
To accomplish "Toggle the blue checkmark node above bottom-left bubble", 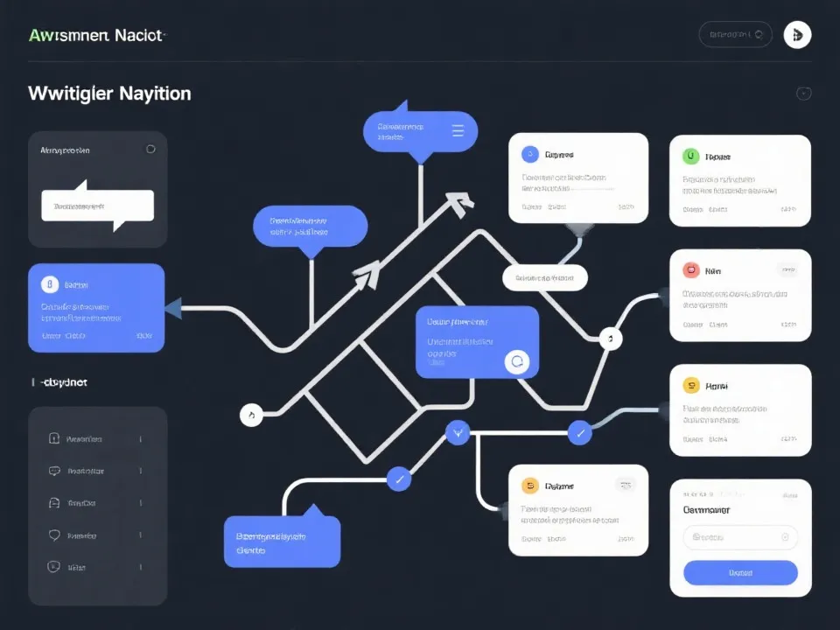I will tap(399, 478).
